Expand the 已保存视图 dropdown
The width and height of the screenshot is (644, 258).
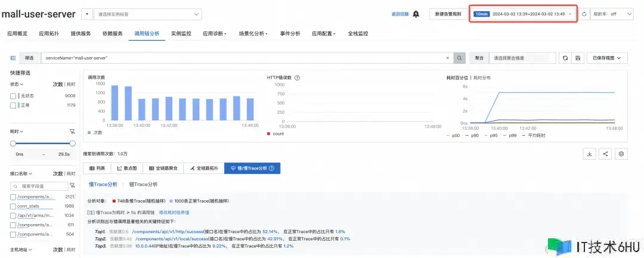point(607,58)
